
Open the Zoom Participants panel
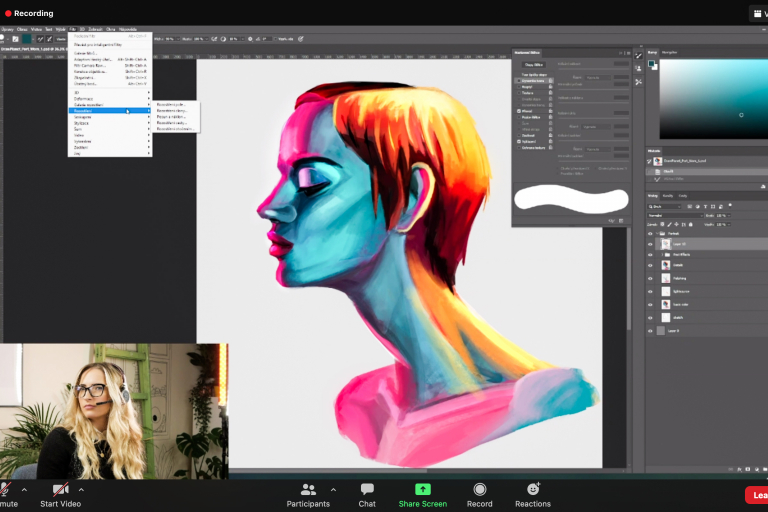(x=308, y=490)
